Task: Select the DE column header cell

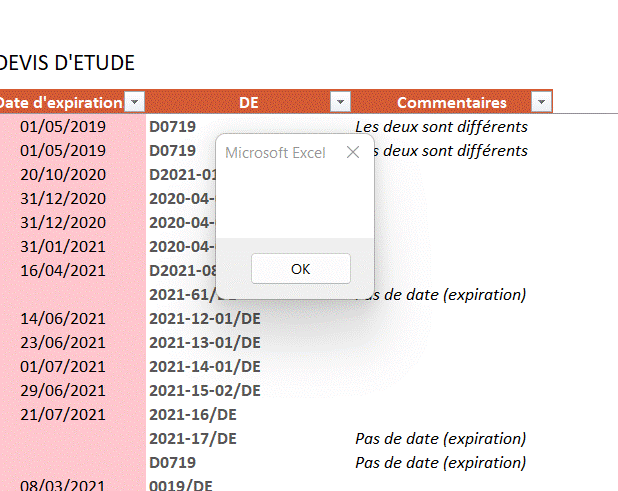Action: pos(249,102)
